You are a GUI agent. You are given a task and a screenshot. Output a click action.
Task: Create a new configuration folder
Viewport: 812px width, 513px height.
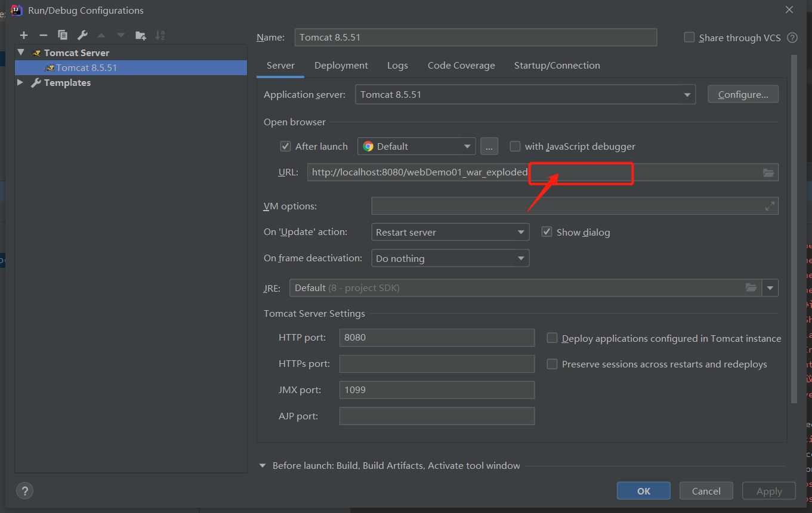point(141,35)
